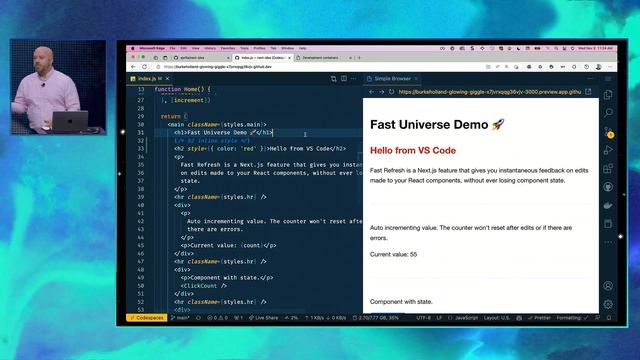Open the Docker whale icon
This screenshot has height=360, width=640.
pos(608,205)
